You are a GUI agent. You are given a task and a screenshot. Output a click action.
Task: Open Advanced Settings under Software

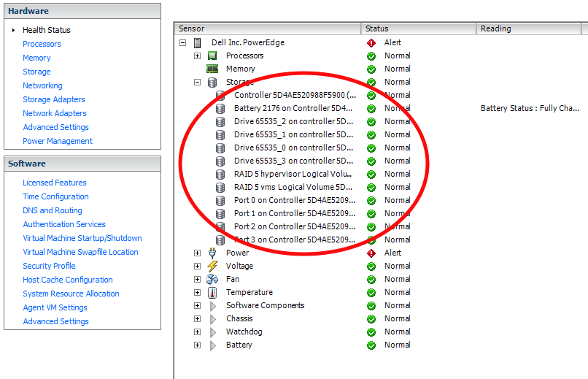click(x=55, y=321)
